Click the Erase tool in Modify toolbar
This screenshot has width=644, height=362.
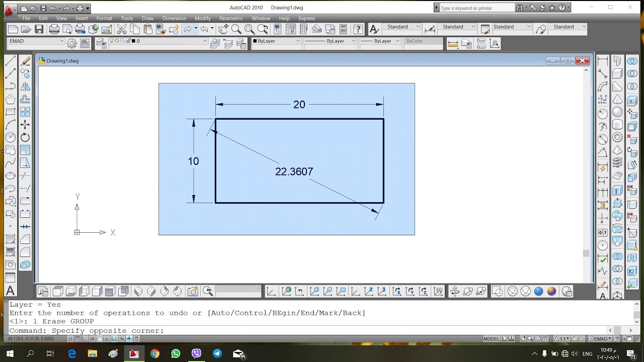25,61
